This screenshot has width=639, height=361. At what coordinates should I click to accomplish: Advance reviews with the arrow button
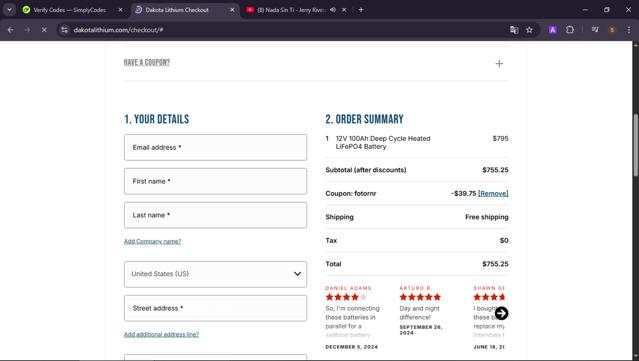click(501, 313)
